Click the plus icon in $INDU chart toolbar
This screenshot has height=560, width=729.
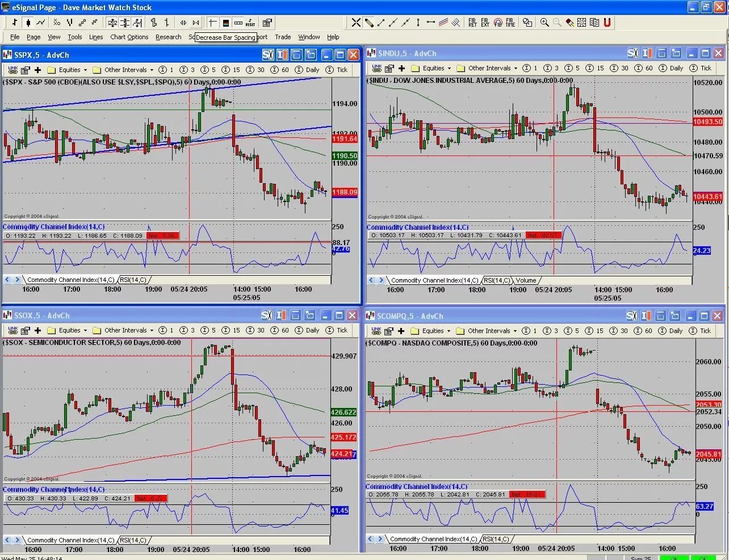coord(402,68)
